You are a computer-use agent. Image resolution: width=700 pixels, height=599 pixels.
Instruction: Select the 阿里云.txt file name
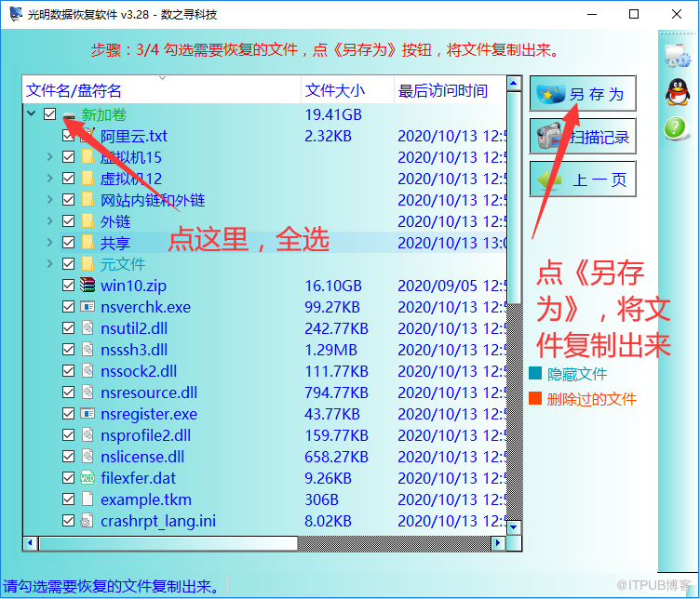pos(133,136)
